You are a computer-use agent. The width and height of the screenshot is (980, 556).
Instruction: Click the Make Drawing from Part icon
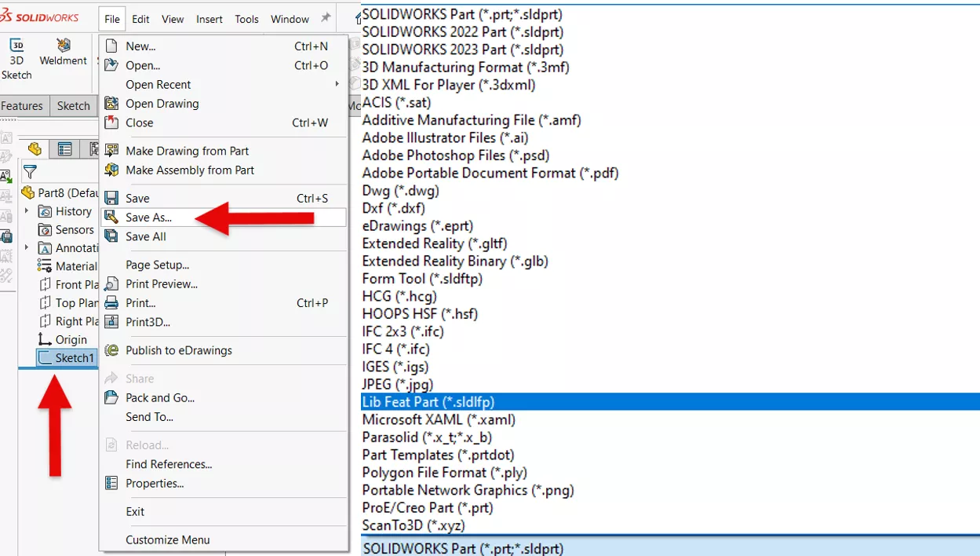pos(111,151)
